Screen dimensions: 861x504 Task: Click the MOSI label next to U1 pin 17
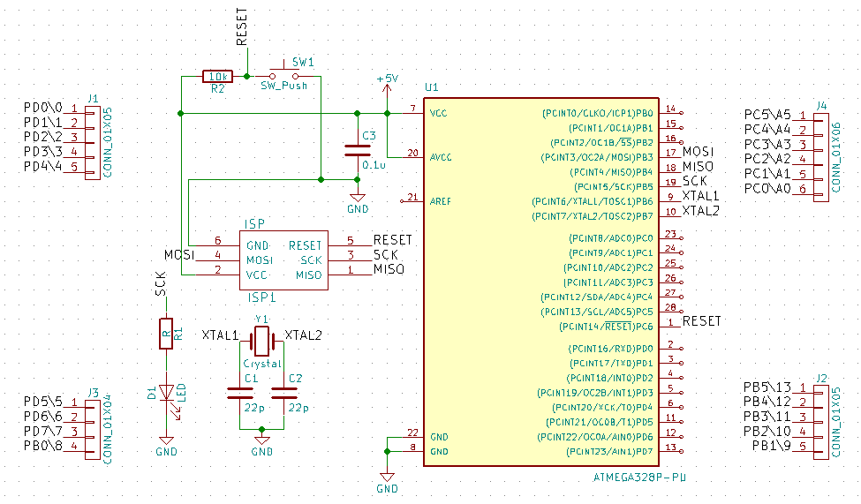698,152
